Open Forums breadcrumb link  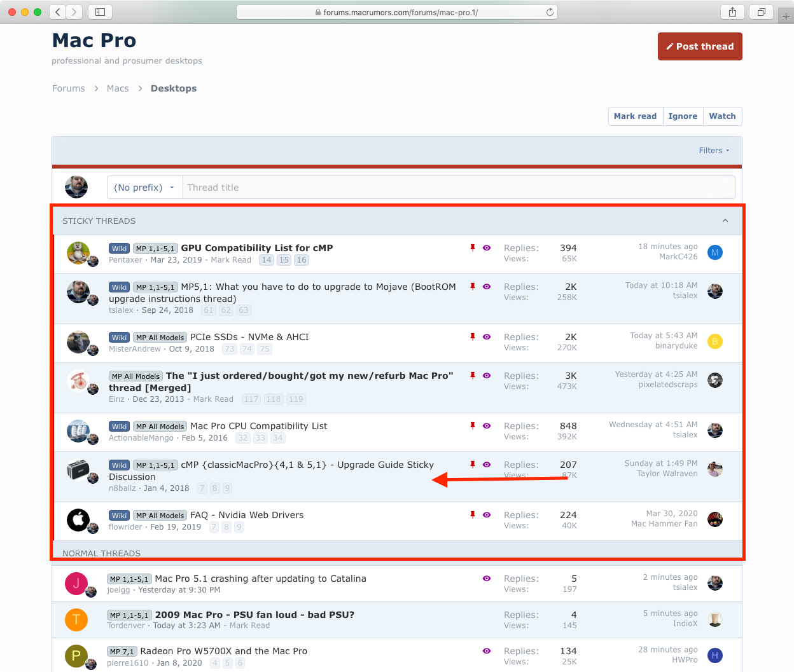point(69,88)
